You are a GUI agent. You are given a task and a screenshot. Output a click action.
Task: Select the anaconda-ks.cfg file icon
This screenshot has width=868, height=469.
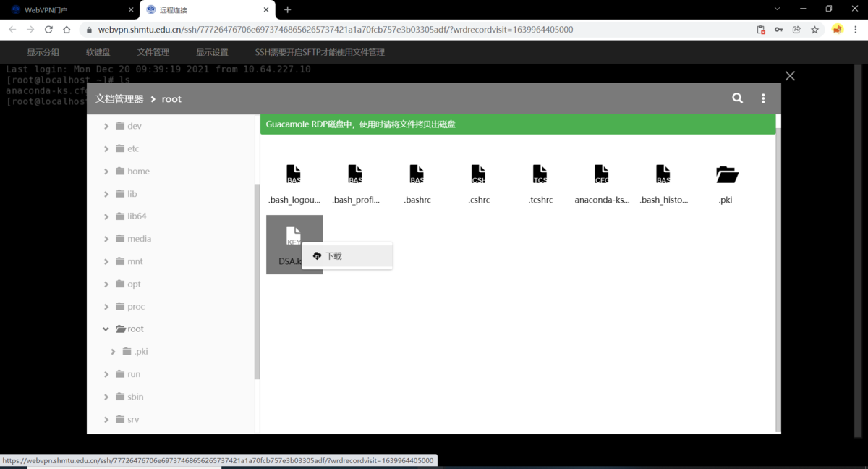[x=601, y=175]
